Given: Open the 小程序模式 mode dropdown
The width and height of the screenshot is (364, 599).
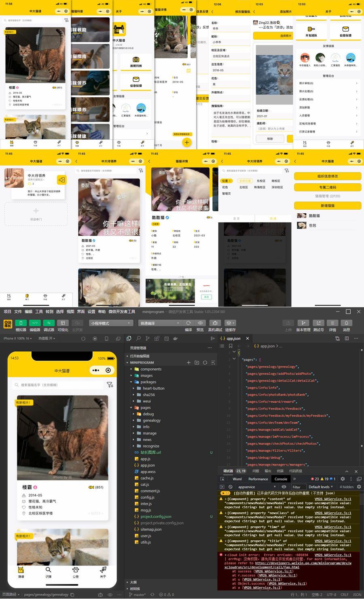Looking at the screenshot, I should point(111,323).
